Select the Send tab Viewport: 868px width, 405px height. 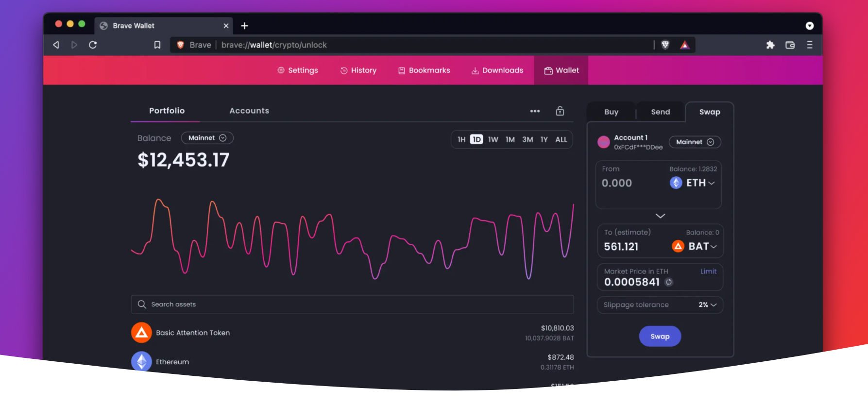(x=661, y=112)
